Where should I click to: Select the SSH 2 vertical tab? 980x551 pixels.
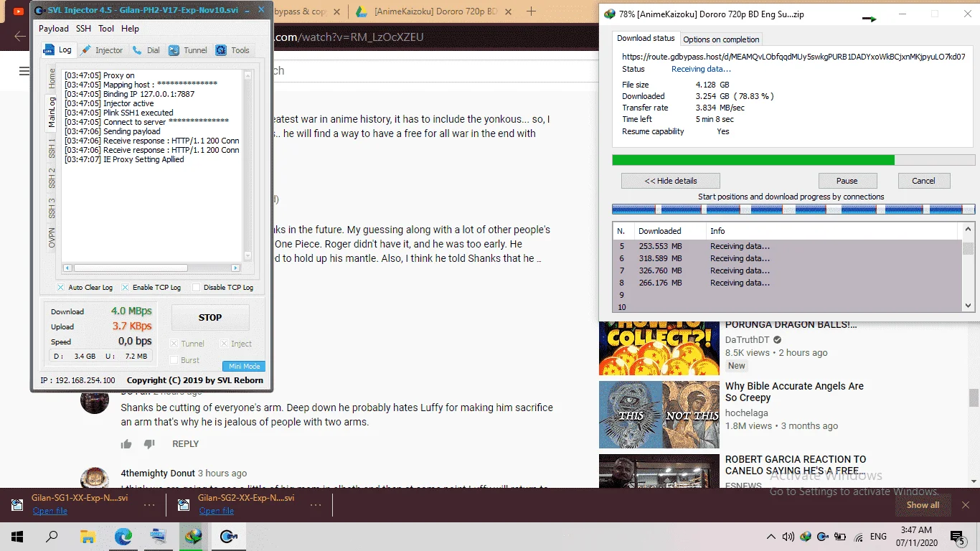pyautogui.click(x=52, y=178)
